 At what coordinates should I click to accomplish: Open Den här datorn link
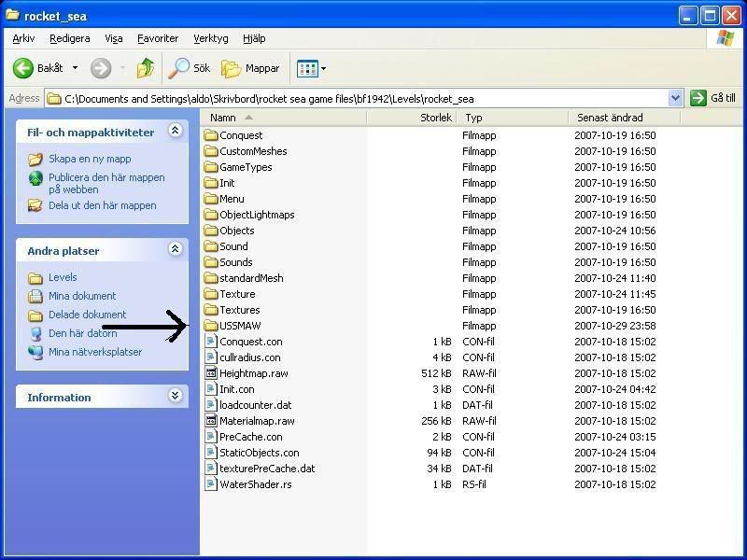pyautogui.click(x=82, y=333)
